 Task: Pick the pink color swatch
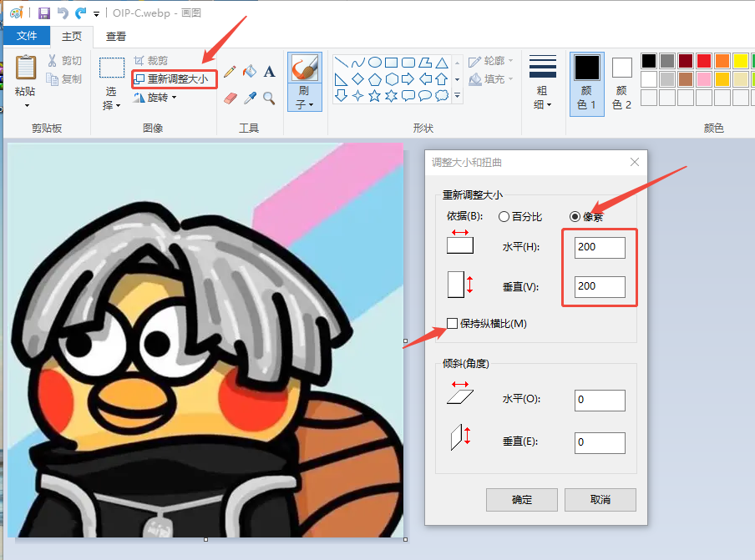point(704,79)
